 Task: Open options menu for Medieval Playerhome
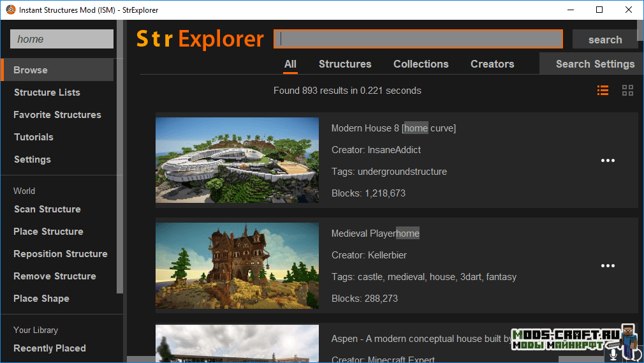pos(608,266)
